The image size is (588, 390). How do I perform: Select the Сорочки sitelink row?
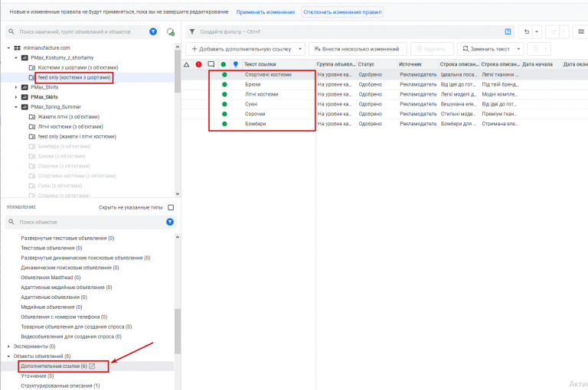[384, 114]
